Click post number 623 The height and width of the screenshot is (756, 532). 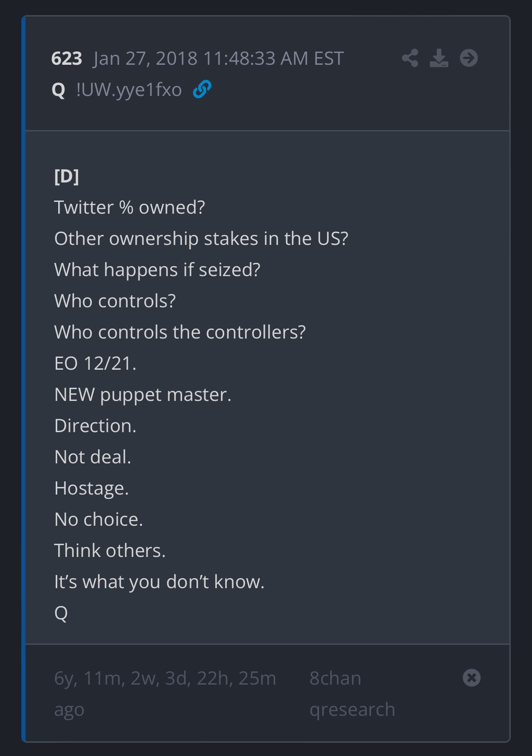[67, 58]
